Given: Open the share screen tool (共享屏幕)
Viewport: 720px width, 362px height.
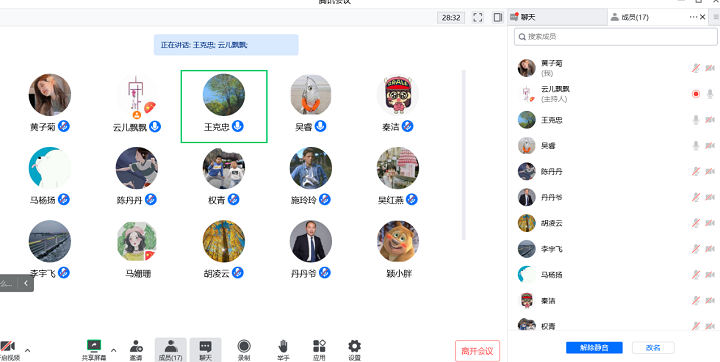Looking at the screenshot, I should [x=94, y=350].
